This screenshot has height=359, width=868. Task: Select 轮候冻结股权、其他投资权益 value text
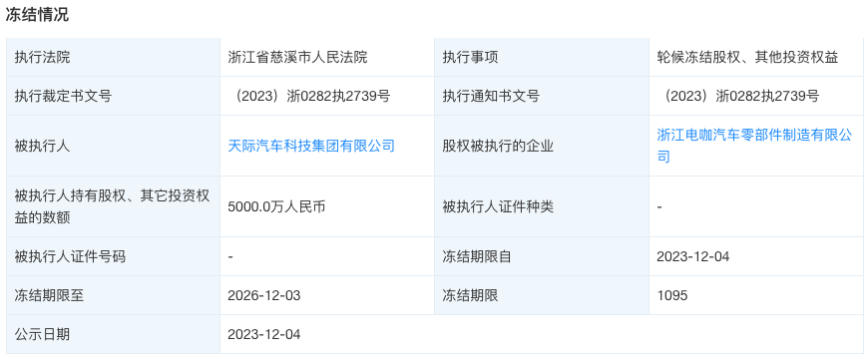(747, 57)
